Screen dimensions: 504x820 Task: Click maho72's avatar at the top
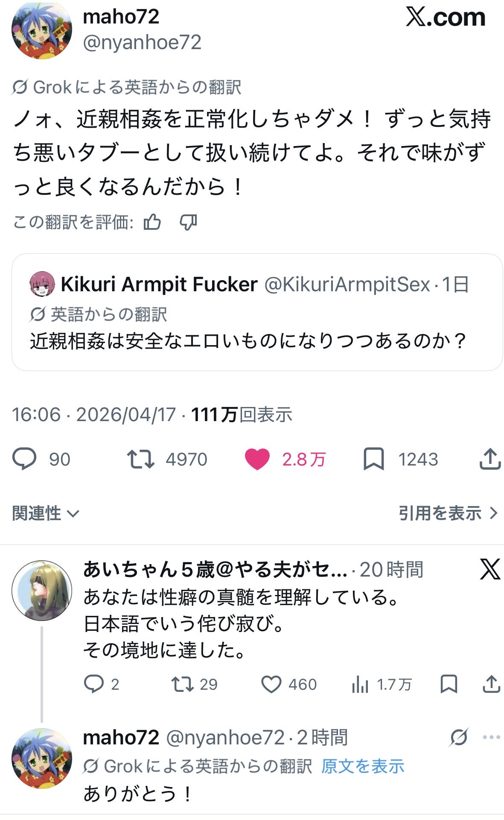click(42, 31)
